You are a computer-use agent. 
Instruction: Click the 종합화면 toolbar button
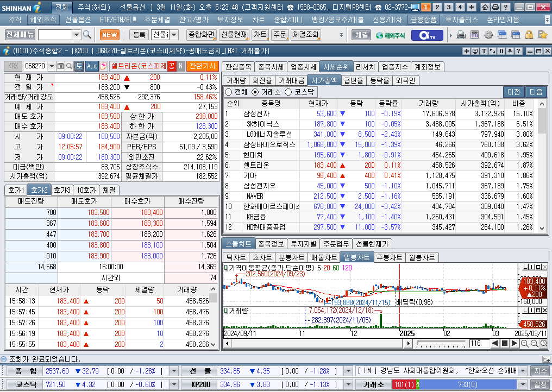201,35
